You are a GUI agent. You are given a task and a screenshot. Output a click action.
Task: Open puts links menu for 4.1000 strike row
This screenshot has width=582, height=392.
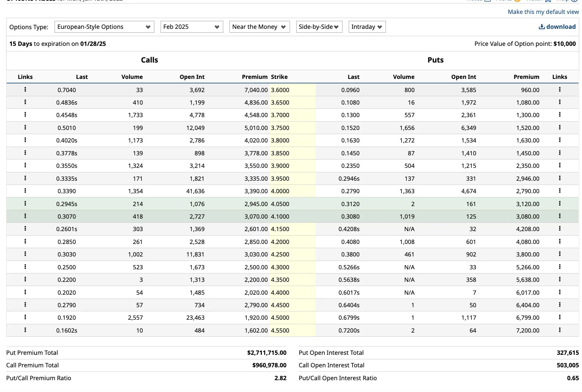coord(560,216)
